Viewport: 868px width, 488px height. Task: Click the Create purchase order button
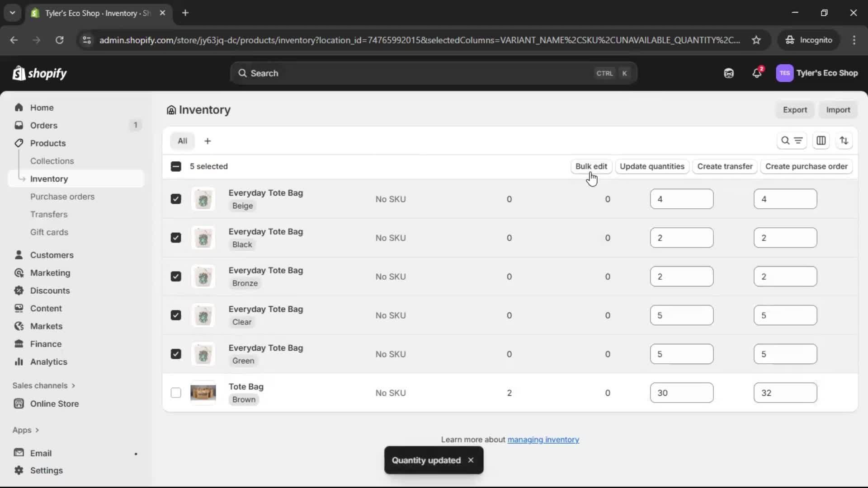click(807, 166)
